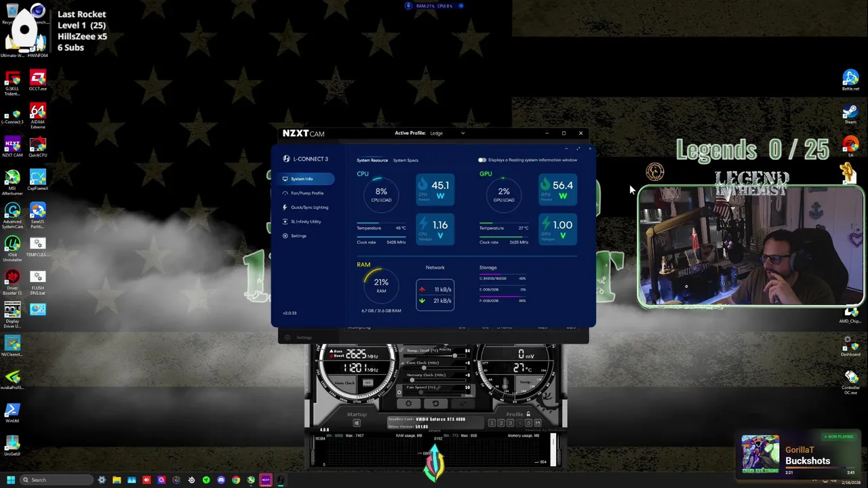Open G.SKILL Trident desktop icon
The image size is (868, 488).
click(x=12, y=82)
